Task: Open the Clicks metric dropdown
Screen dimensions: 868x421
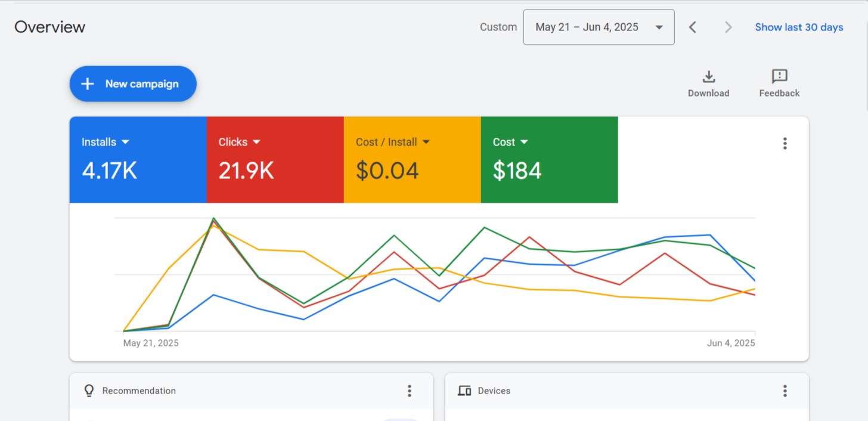Action: pos(256,142)
